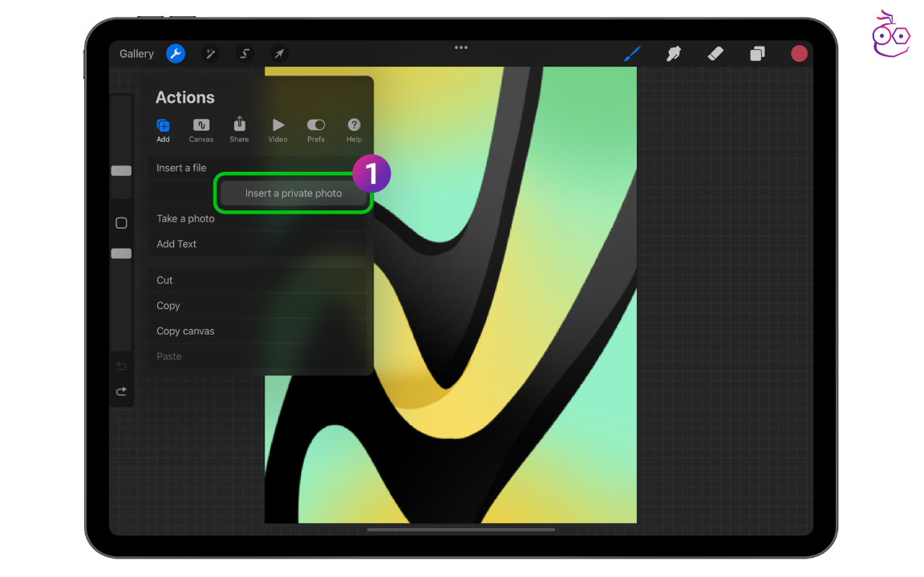Activate the Transform arrow tool
This screenshot has width=924, height=577.
(279, 54)
